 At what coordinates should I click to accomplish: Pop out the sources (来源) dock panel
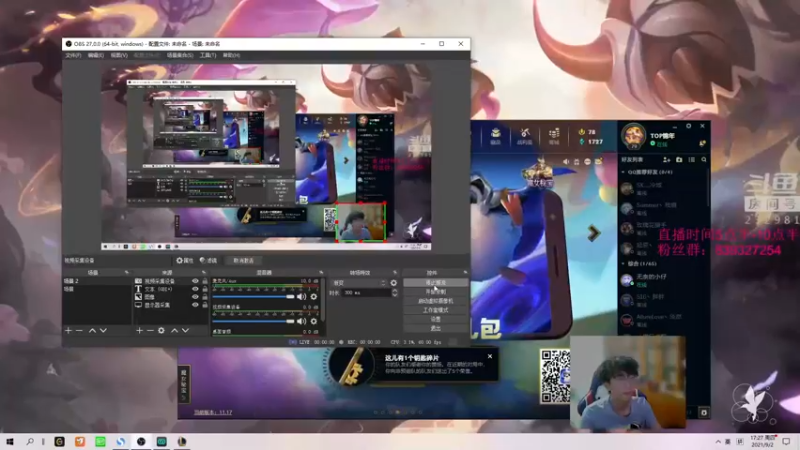pyautogui.click(x=204, y=272)
